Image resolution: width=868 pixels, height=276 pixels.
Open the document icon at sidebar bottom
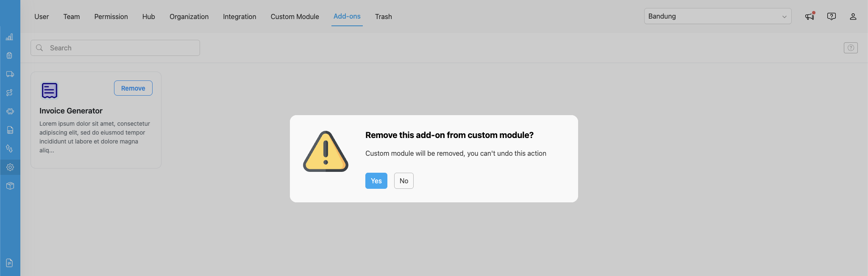coord(10,263)
